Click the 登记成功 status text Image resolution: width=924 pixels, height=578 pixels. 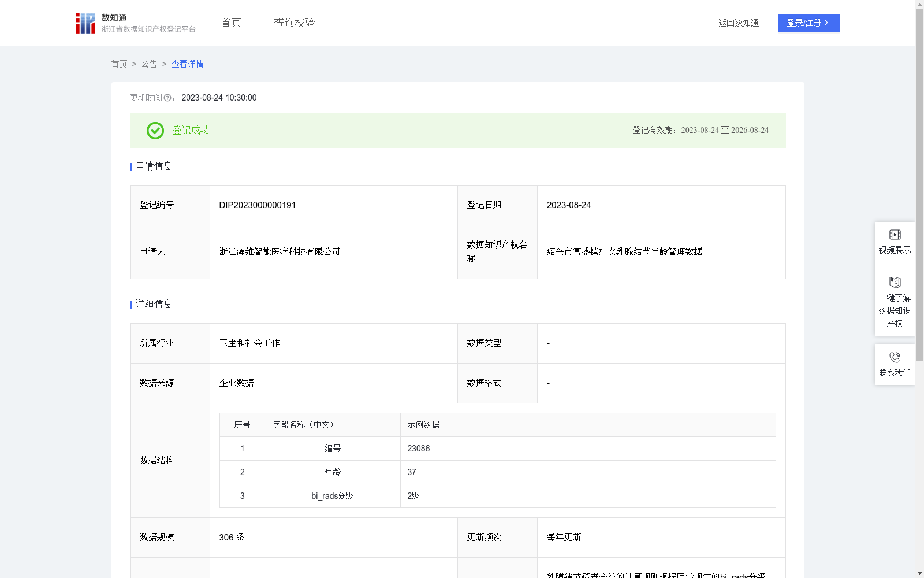click(191, 131)
